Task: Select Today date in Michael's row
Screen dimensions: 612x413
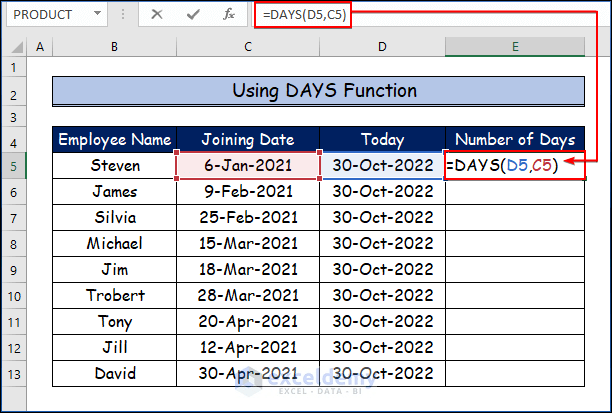Action: pyautogui.click(x=382, y=244)
